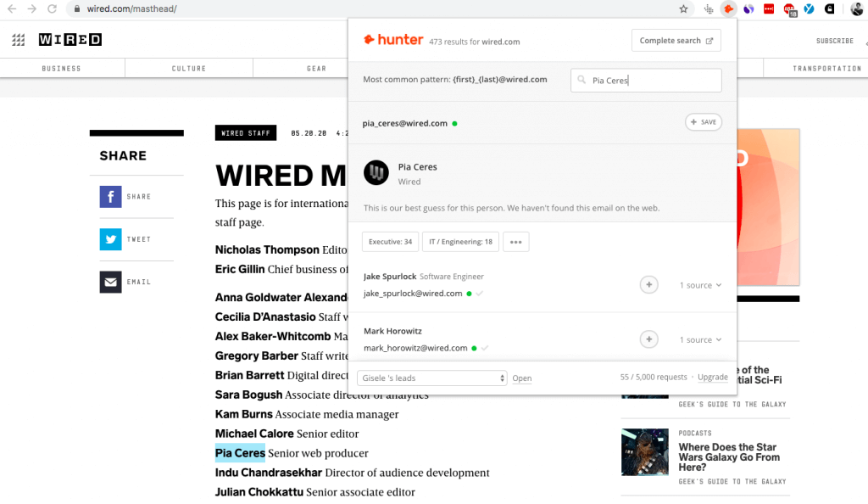Screen dimensions: 868x504
Task: Click the name Julian Chokkattu
Action: pyautogui.click(x=259, y=492)
